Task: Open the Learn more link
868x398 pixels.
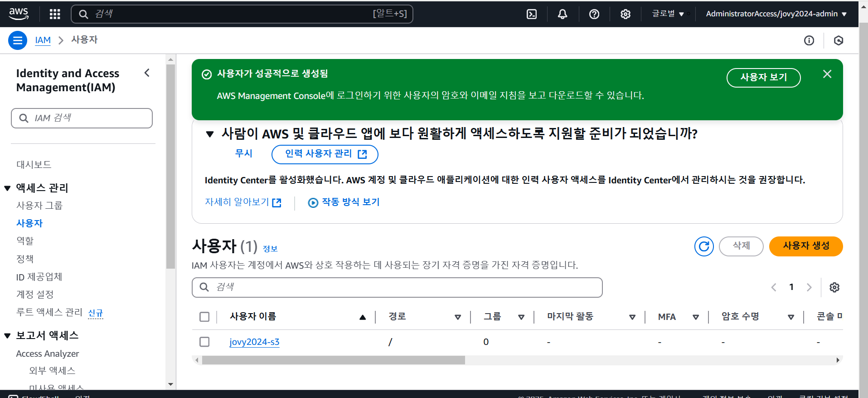Action: (243, 202)
